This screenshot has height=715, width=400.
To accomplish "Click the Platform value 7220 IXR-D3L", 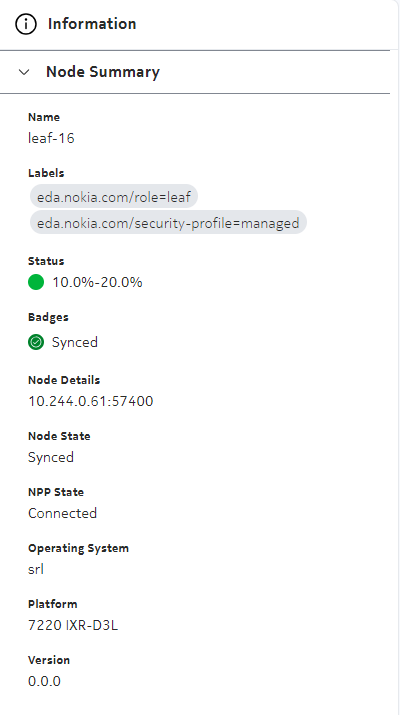I will point(73,625).
